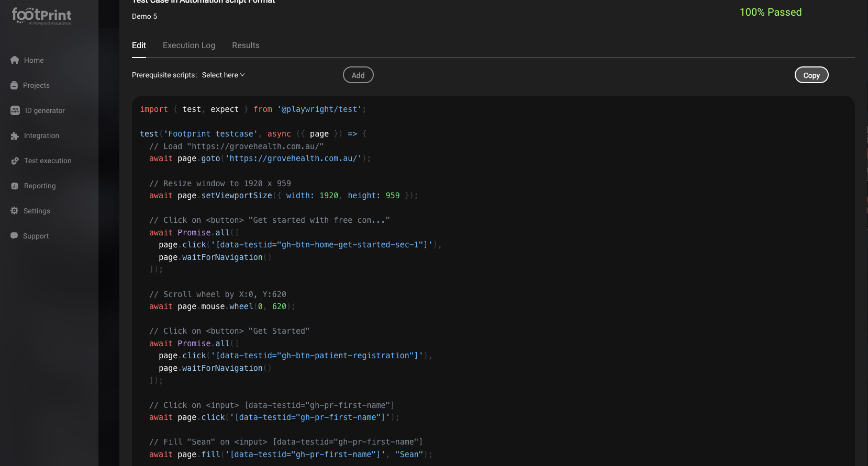This screenshot has height=466, width=868.
Task: Click the Settings gear icon
Action: click(x=14, y=211)
